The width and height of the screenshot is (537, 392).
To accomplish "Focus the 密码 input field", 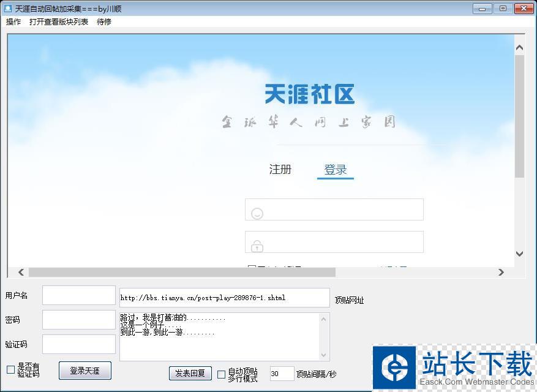I will (x=79, y=320).
